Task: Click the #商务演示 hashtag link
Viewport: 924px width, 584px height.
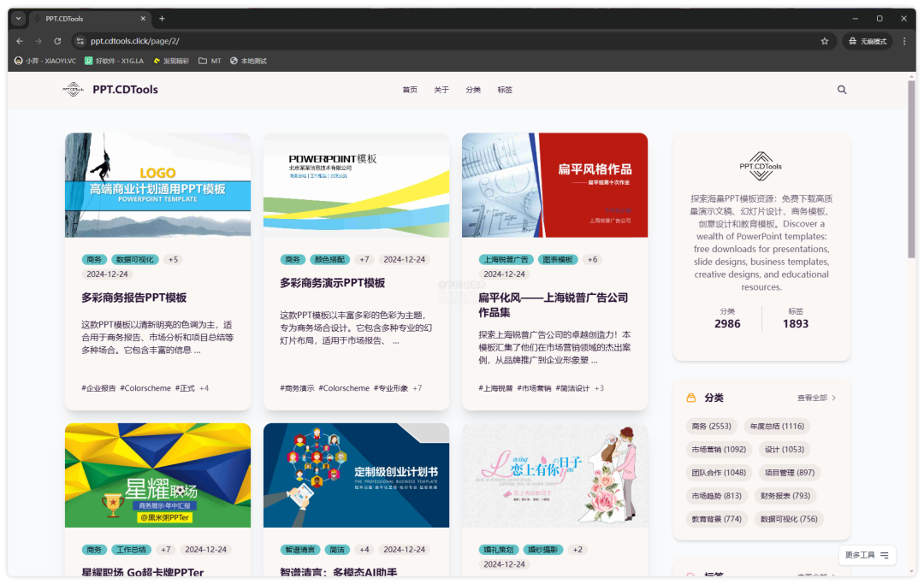Action: [297, 388]
